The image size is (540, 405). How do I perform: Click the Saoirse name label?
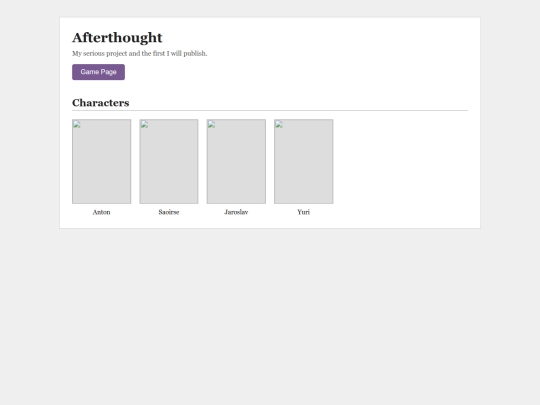(x=169, y=212)
